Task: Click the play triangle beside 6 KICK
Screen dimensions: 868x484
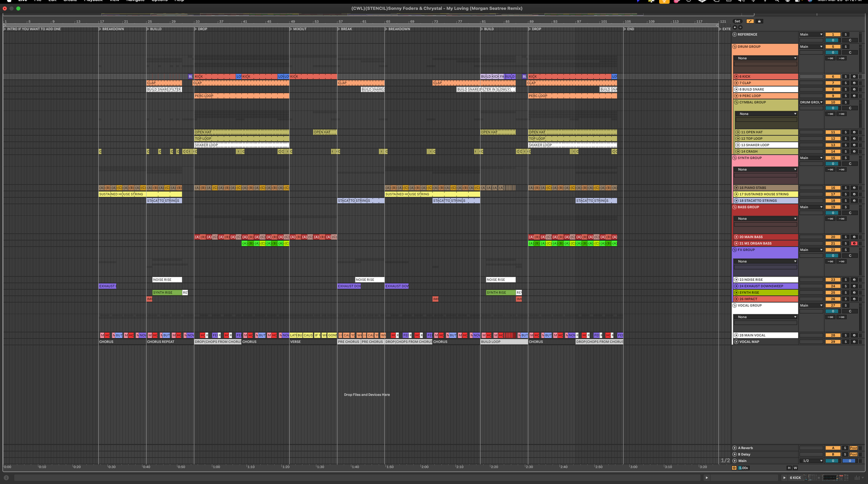Action: pyautogui.click(x=785, y=478)
